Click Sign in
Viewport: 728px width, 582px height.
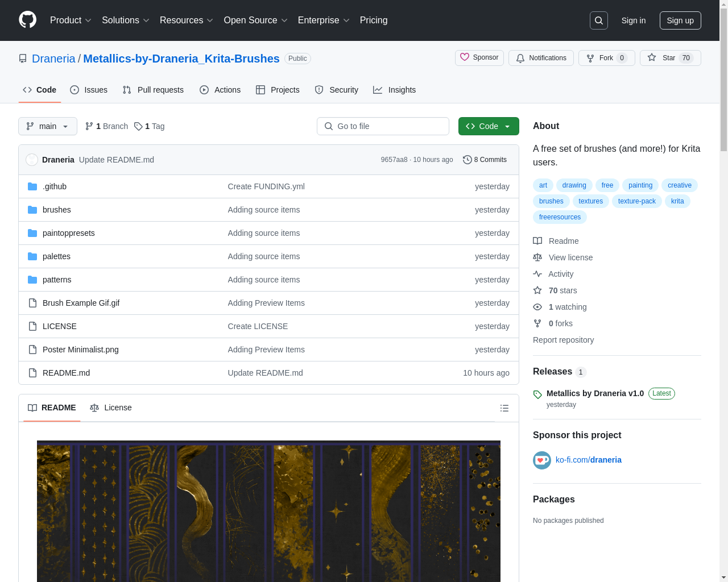[634, 20]
